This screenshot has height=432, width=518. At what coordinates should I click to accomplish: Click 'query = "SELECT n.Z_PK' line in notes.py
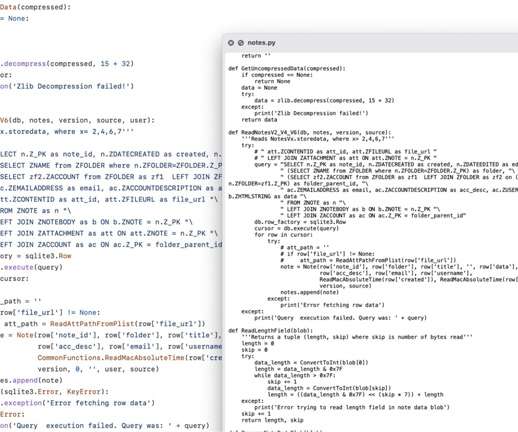click(386, 164)
